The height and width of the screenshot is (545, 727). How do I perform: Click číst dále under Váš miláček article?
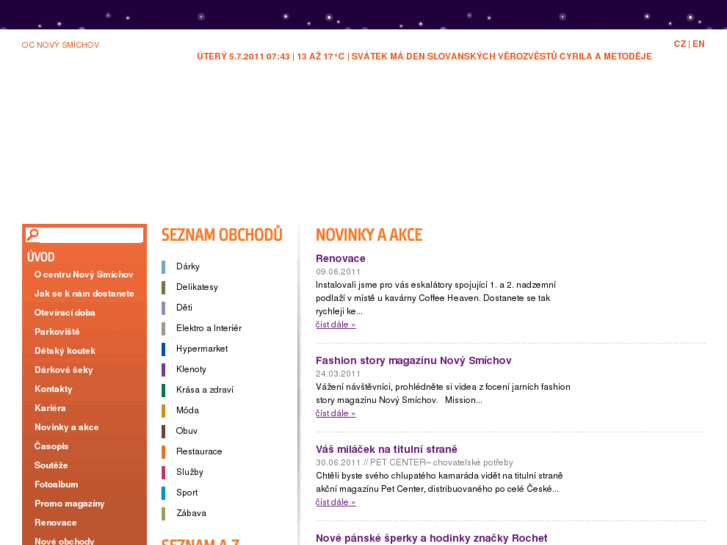[x=336, y=502]
